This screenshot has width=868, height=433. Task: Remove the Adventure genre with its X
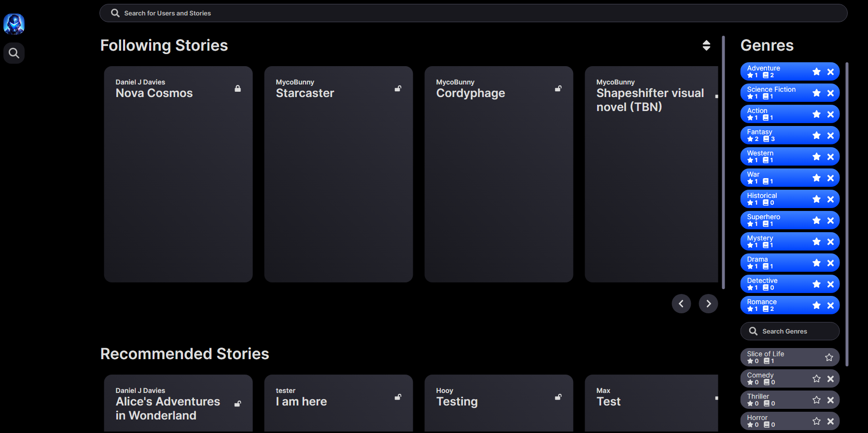tap(830, 72)
